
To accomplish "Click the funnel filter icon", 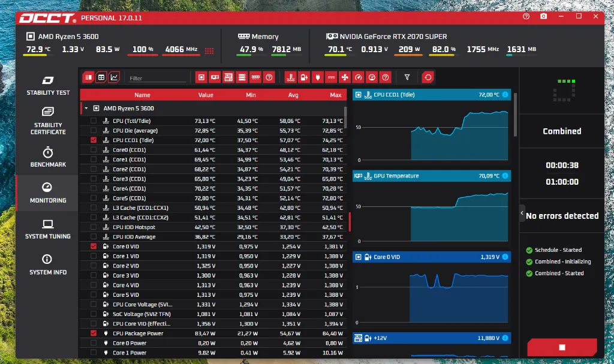I will point(407,77).
